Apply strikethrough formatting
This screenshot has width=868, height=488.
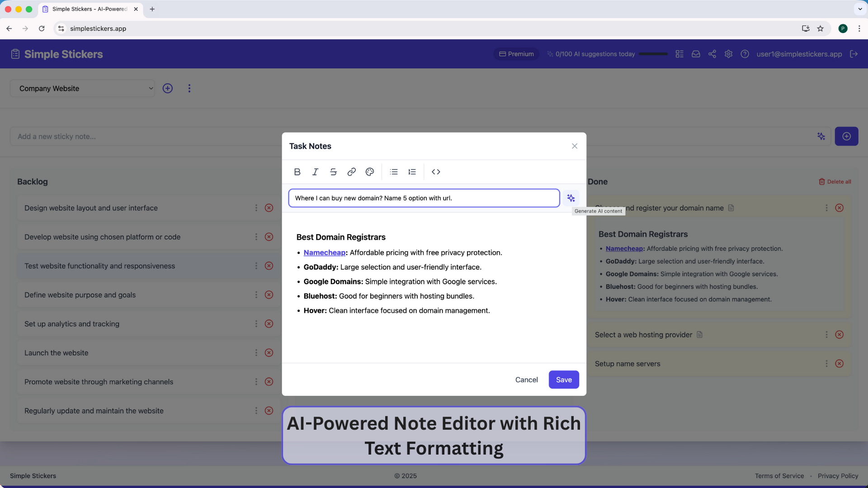tap(333, 172)
